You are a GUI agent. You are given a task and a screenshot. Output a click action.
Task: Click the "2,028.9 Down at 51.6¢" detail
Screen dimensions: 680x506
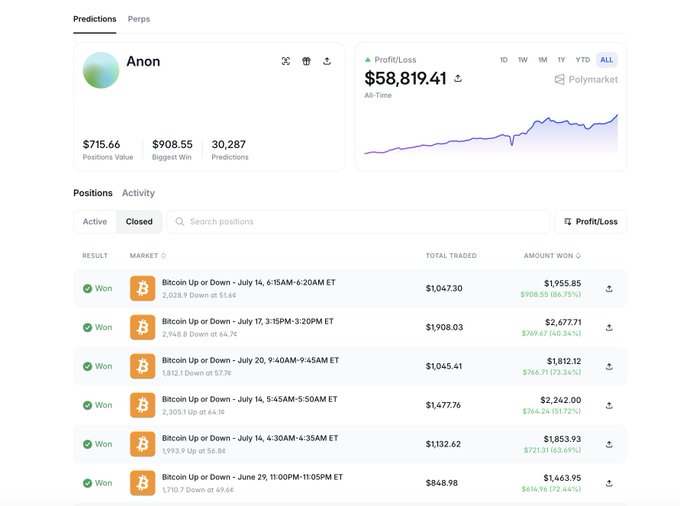pos(199,295)
